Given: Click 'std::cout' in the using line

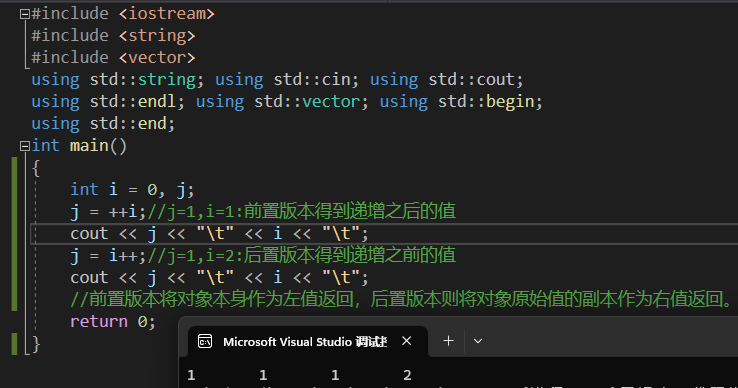Looking at the screenshot, I should pyautogui.click(x=471, y=80).
